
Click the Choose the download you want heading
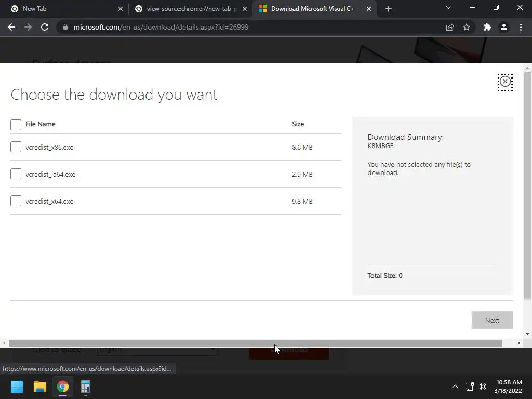pyautogui.click(x=114, y=95)
